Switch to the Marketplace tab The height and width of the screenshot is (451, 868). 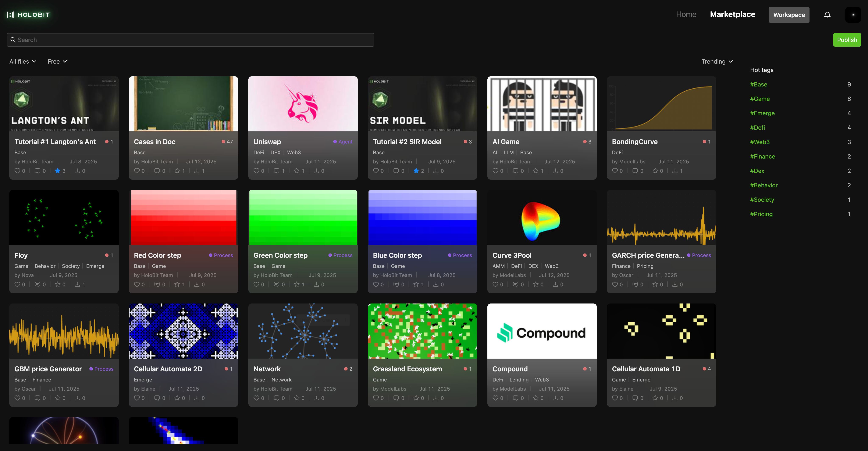pyautogui.click(x=733, y=14)
